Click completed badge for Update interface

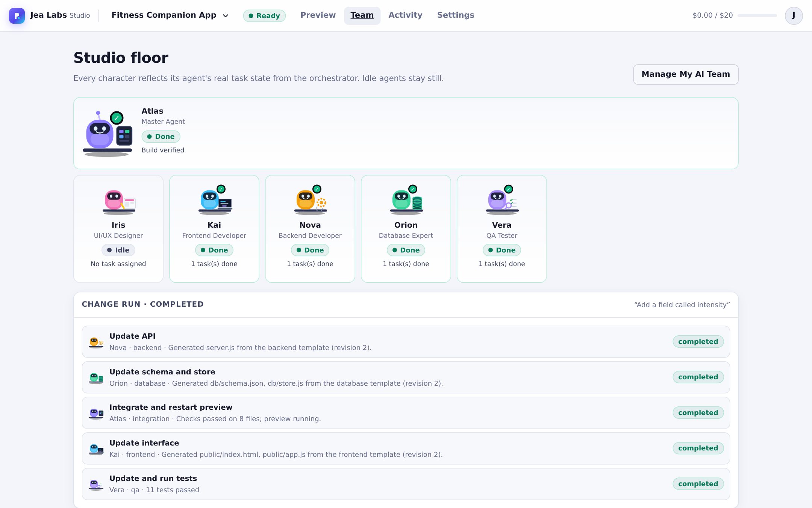click(x=698, y=448)
